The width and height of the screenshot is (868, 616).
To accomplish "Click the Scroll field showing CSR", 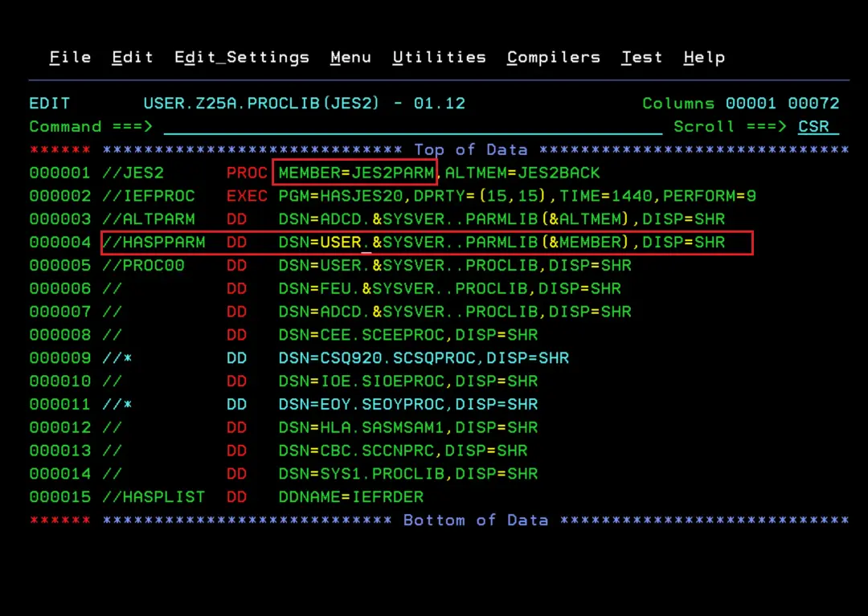I will [818, 127].
